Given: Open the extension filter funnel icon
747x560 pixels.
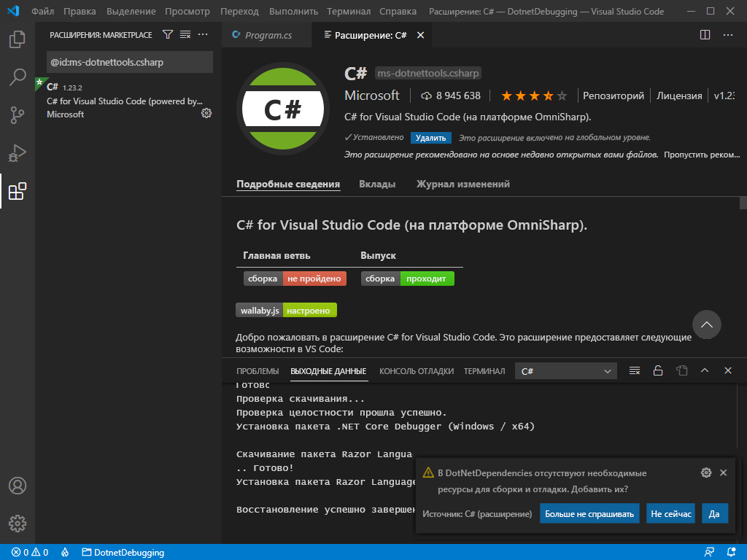Looking at the screenshot, I should (x=166, y=34).
